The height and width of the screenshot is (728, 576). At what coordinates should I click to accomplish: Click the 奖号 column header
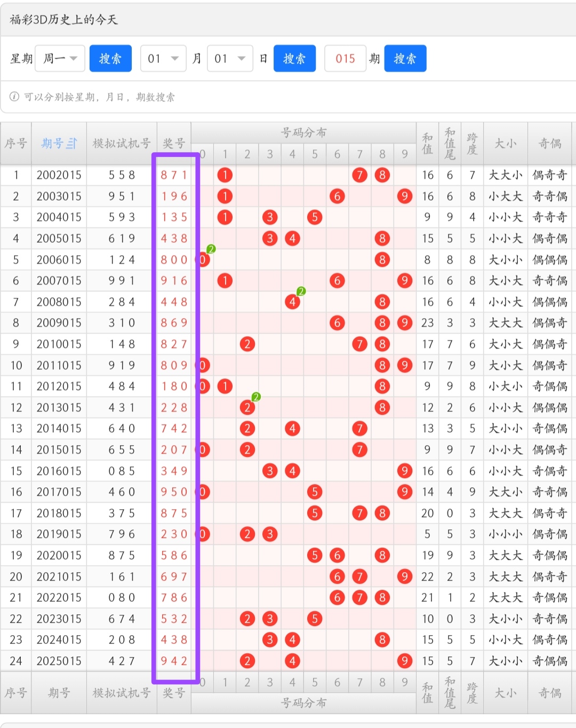[x=174, y=144]
